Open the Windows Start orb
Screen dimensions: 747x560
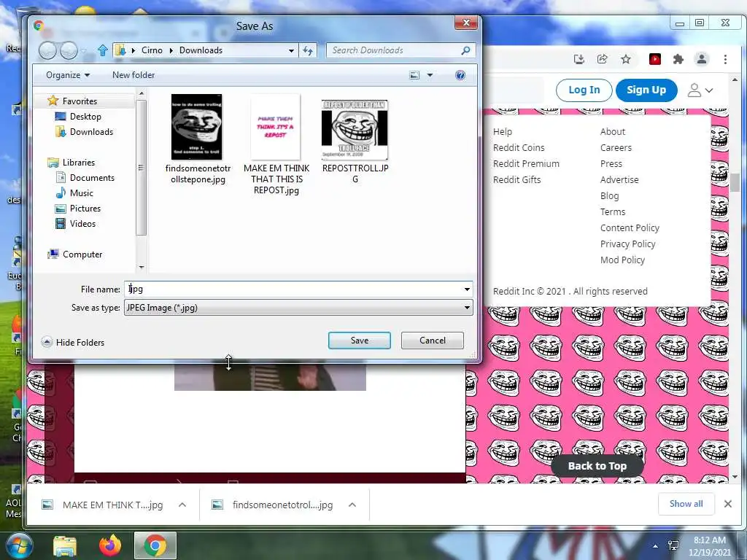point(19,545)
